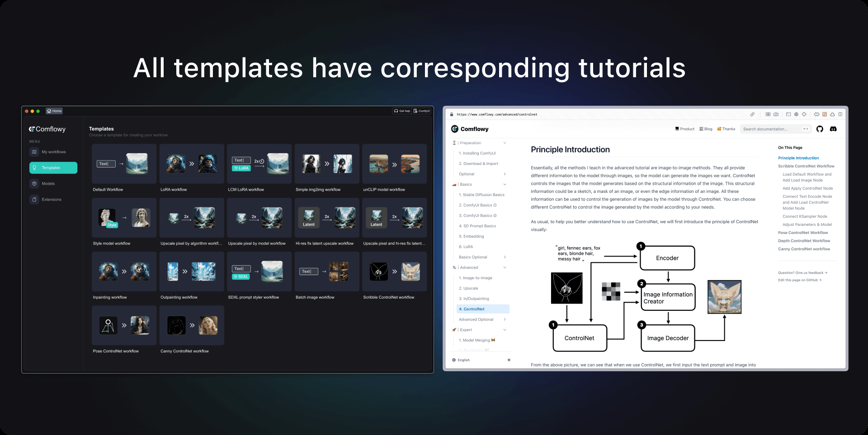Open the GitHub icon link
This screenshot has width=868, height=435.
point(820,129)
